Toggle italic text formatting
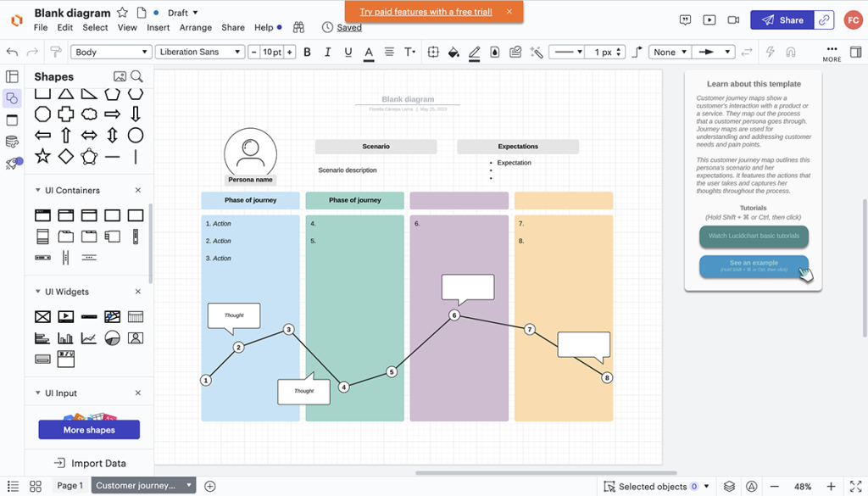 [328, 52]
